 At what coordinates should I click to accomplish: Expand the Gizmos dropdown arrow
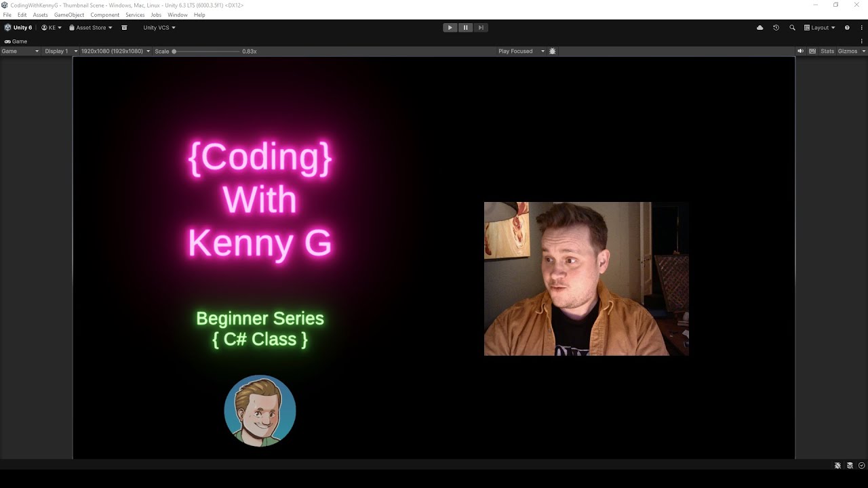863,52
